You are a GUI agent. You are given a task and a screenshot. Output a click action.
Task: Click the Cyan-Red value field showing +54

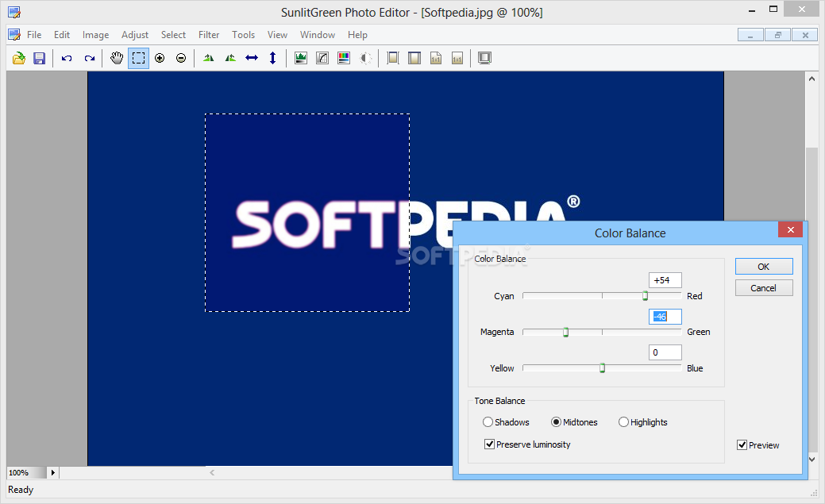coord(665,280)
